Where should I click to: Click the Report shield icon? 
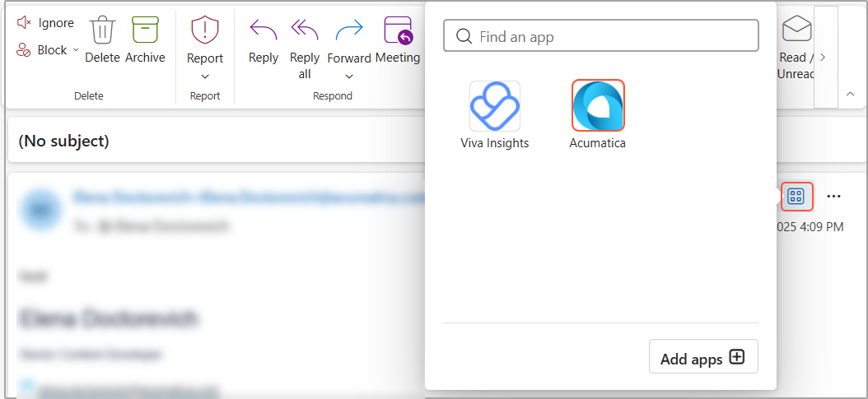(x=205, y=30)
